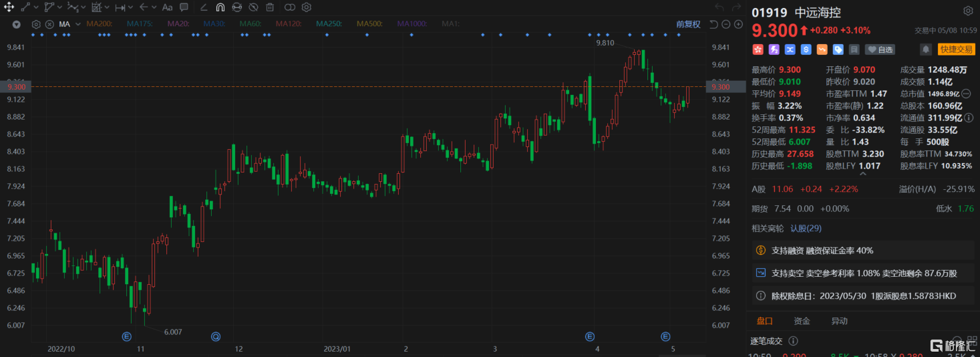Expand the arrow marker tool dropdown
The height and width of the screenshot is (357, 980).
click(154, 7)
